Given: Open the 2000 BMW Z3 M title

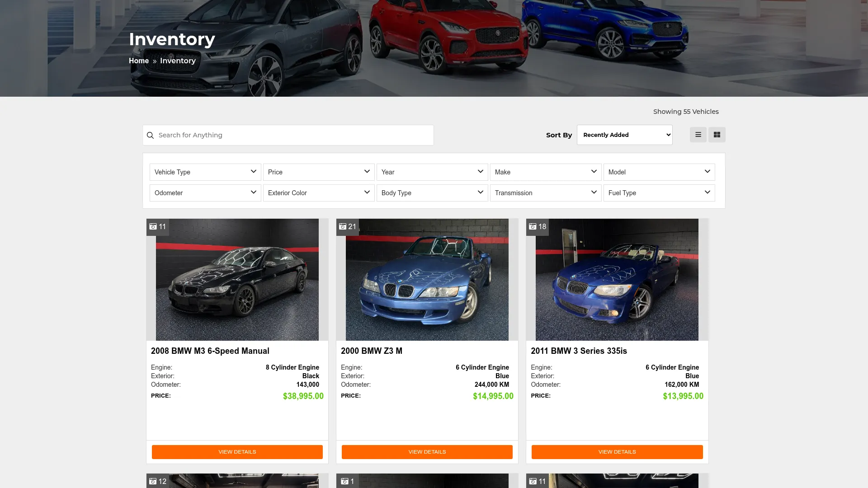Looking at the screenshot, I should coord(372,351).
